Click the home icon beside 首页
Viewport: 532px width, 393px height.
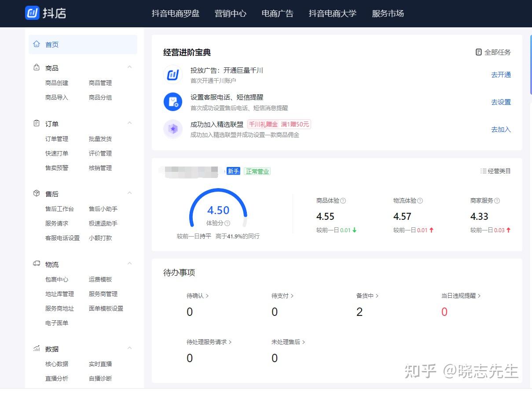click(x=37, y=44)
